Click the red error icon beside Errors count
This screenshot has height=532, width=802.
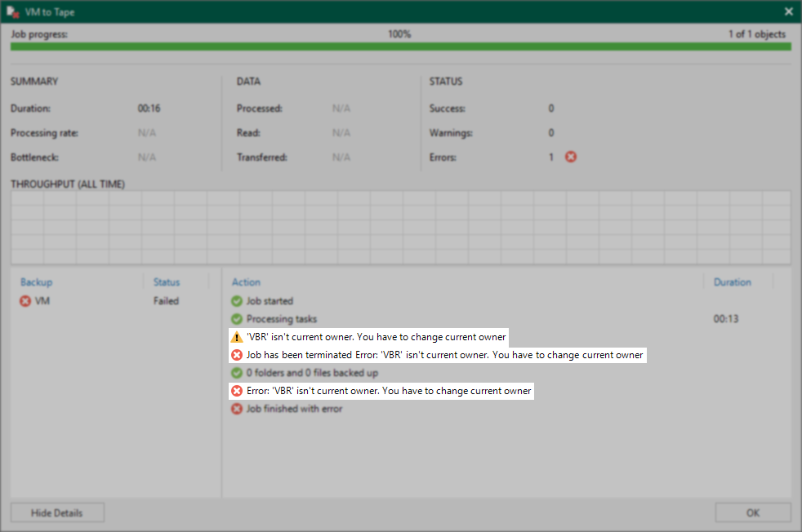[x=571, y=157]
